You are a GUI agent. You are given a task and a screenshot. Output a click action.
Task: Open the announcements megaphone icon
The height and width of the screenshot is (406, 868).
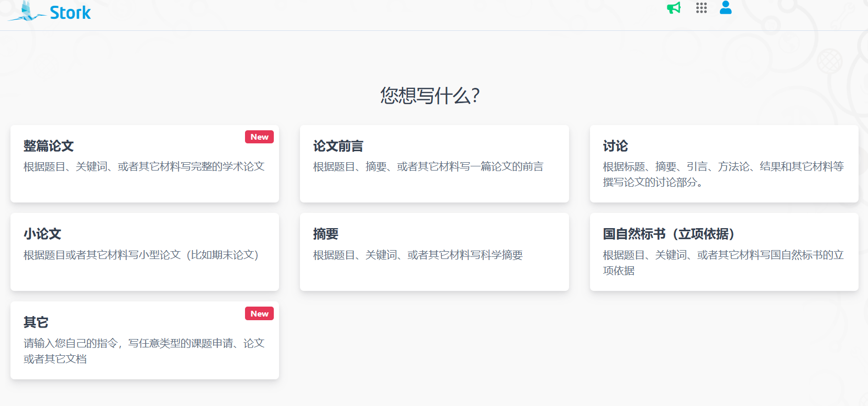pyautogui.click(x=674, y=8)
